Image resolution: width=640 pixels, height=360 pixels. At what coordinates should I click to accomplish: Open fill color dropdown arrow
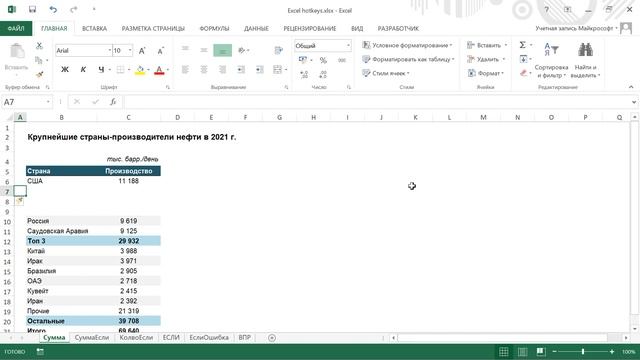[x=148, y=70]
